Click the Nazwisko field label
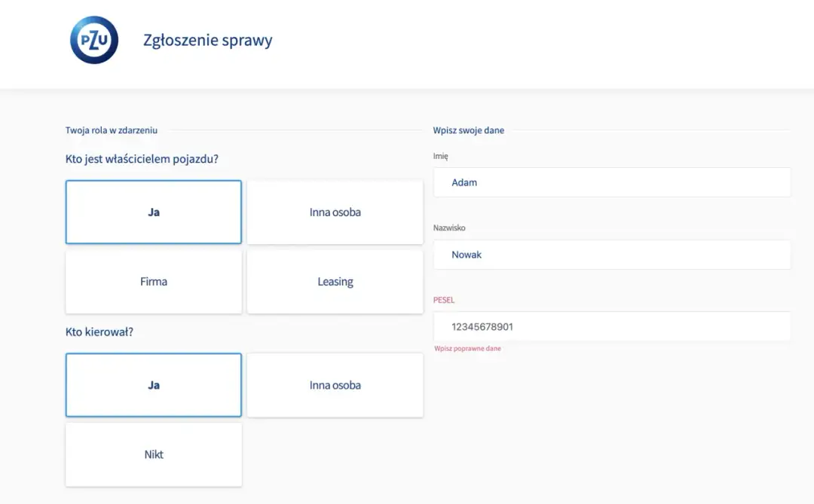The height and width of the screenshot is (504, 814). pyautogui.click(x=451, y=227)
